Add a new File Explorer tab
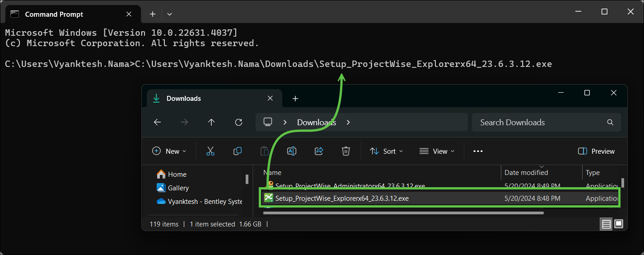Screen dimensions: 644x255 tap(295, 98)
